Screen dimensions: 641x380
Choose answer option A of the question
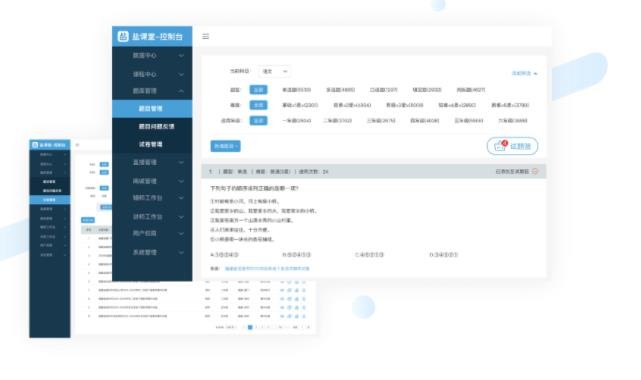point(224,255)
